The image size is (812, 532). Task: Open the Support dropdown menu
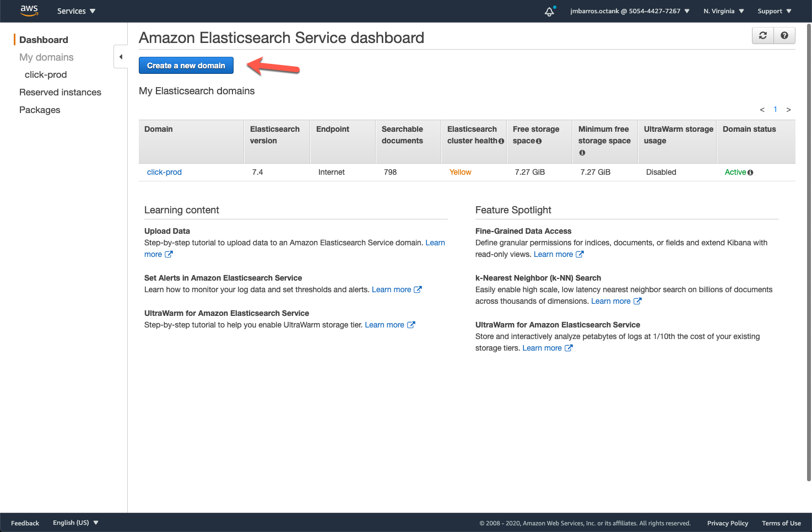(774, 11)
